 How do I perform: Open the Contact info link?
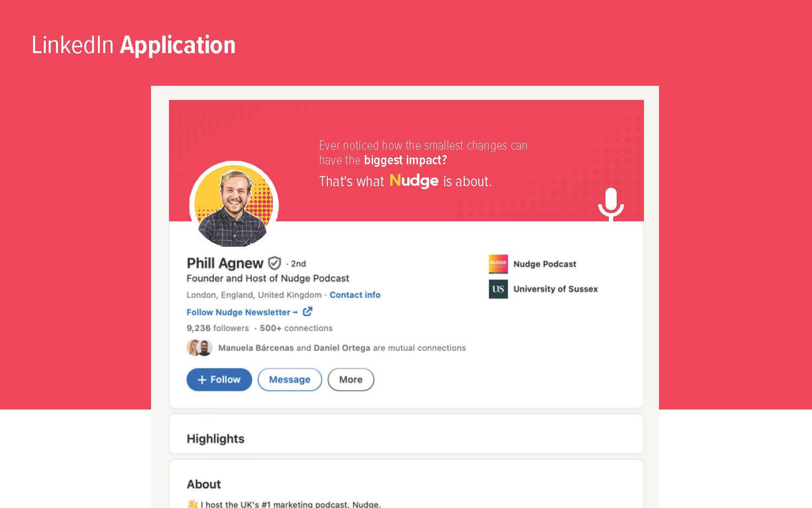point(355,295)
